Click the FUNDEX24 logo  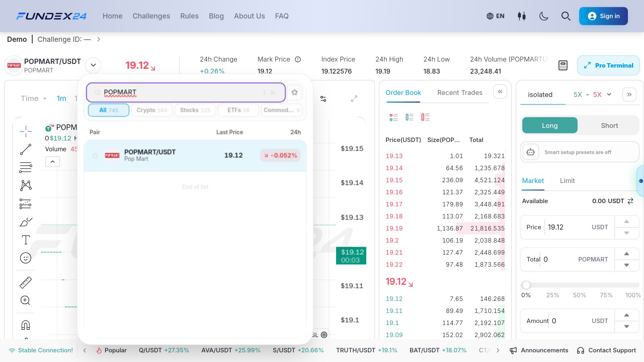tap(52, 16)
